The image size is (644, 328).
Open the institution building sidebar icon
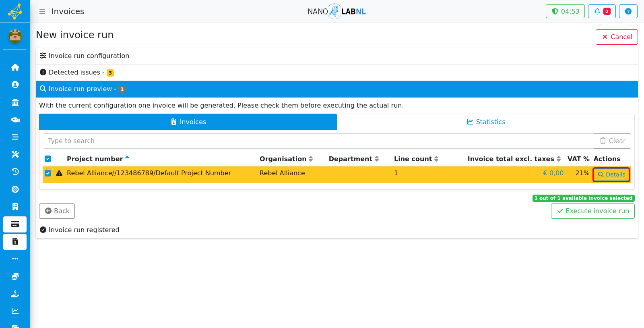pos(15,102)
